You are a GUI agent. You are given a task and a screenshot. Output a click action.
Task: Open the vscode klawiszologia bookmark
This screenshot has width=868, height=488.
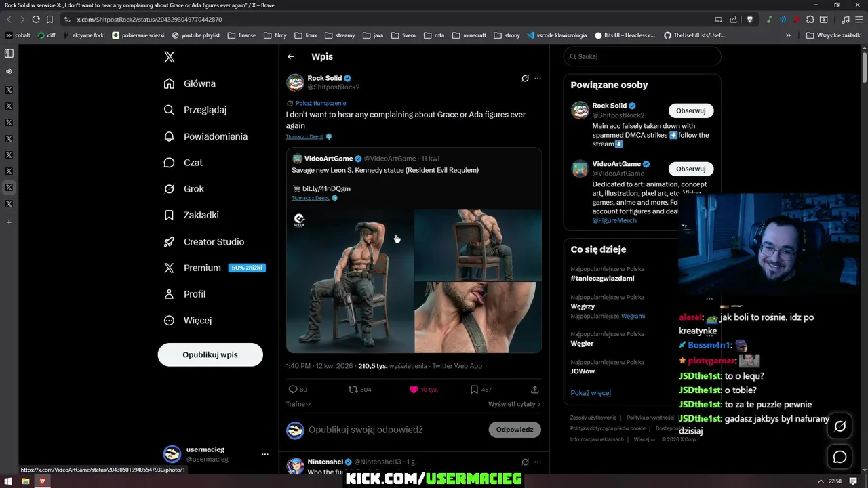(x=557, y=35)
